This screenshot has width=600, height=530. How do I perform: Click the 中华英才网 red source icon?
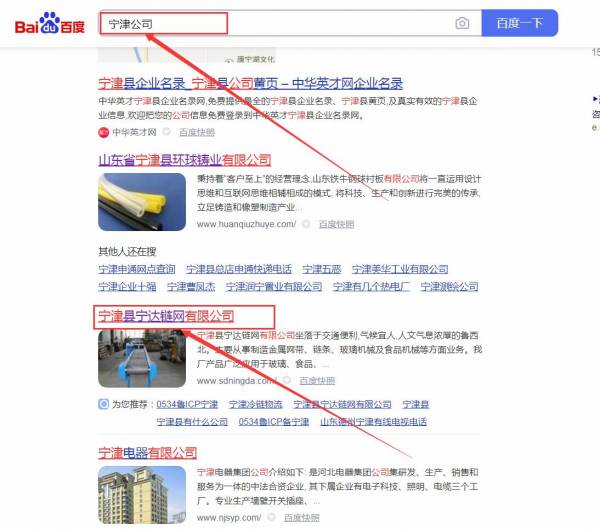[x=104, y=132]
